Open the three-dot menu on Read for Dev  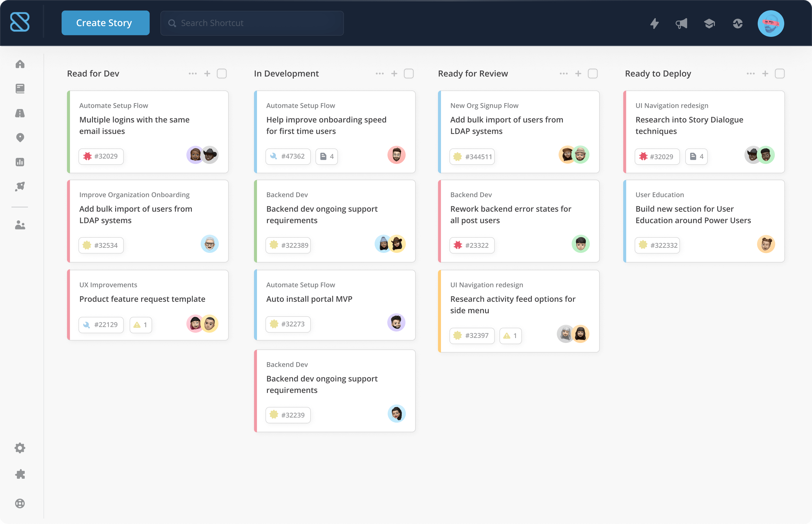pos(193,73)
